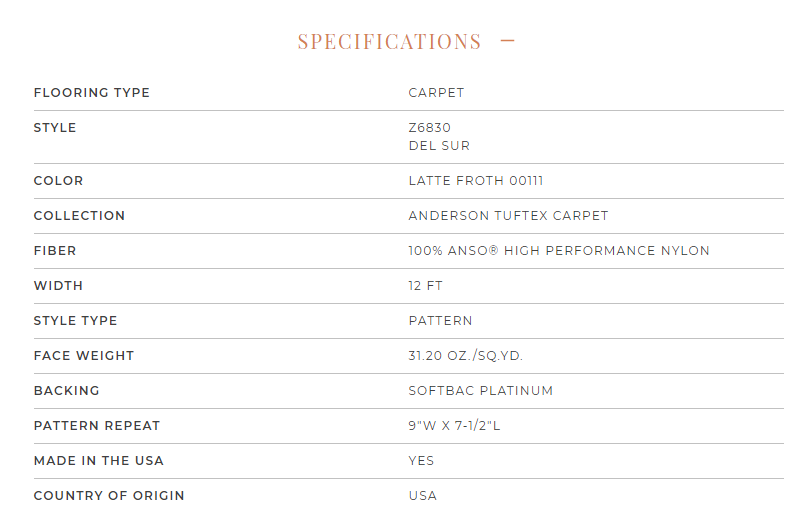This screenshot has height=529, width=809.
Task: Select the Latte Froth 00111 color value
Action: [x=476, y=181]
